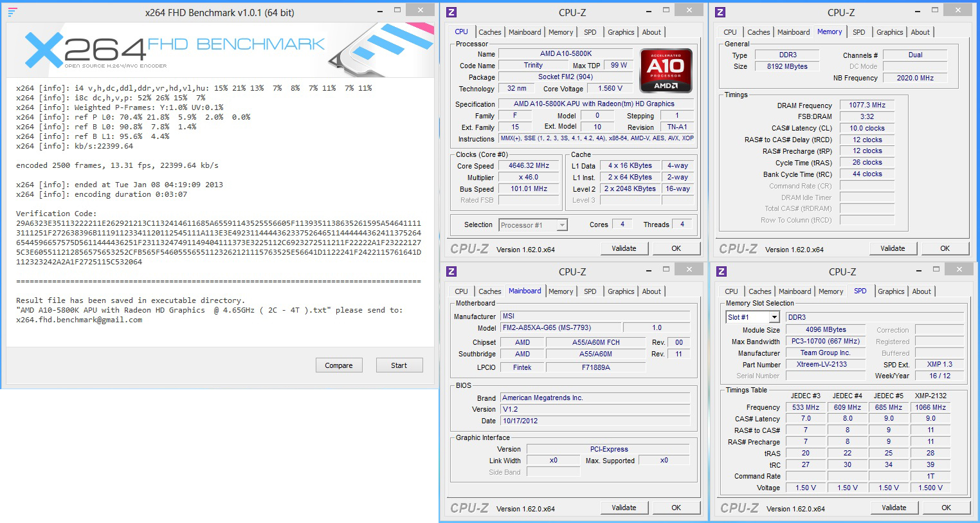Go to Graphics tab in the CPU-Z SPD window
The image size is (980, 523).
coord(891,291)
